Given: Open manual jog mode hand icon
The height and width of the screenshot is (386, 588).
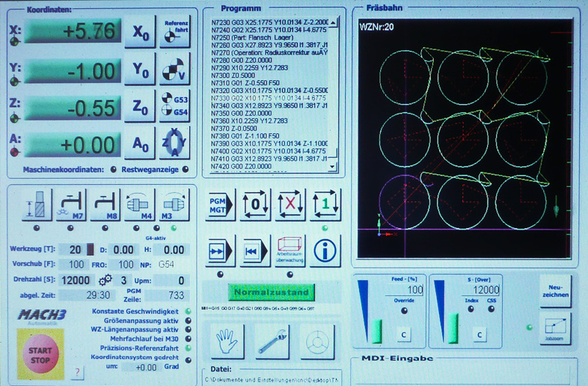Looking at the screenshot, I should click(x=227, y=341).
